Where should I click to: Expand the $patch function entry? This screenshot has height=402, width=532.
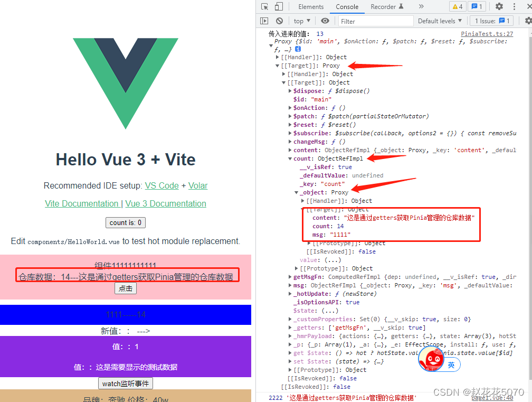(x=290, y=116)
